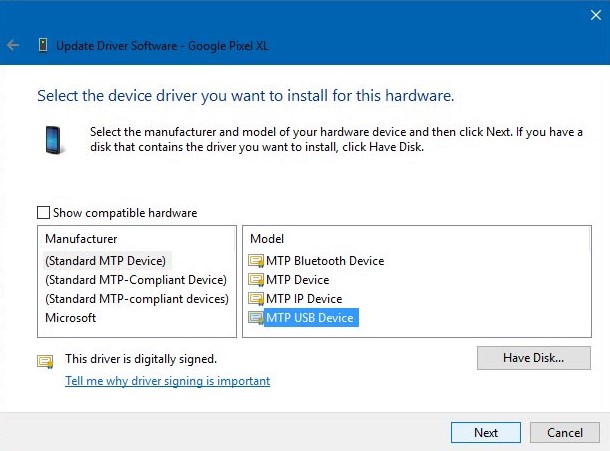Click the Manufacturer column header

81,239
